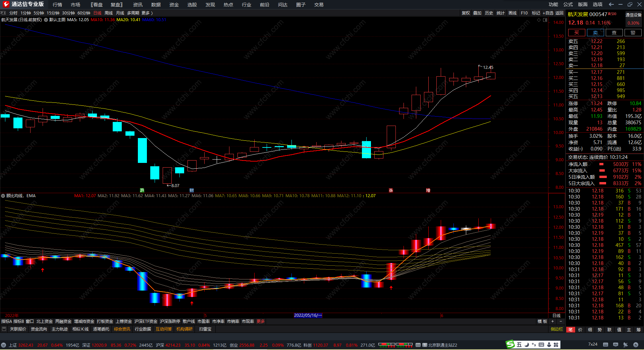The width and height of the screenshot is (644, 350).
Task: Switch to 周线 weekly timeframe
Action: point(109,13)
